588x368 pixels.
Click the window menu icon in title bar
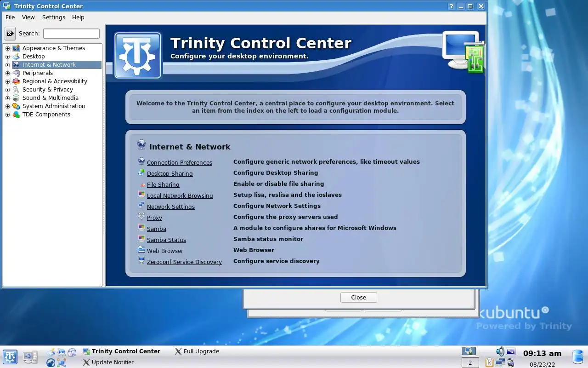(x=7, y=6)
